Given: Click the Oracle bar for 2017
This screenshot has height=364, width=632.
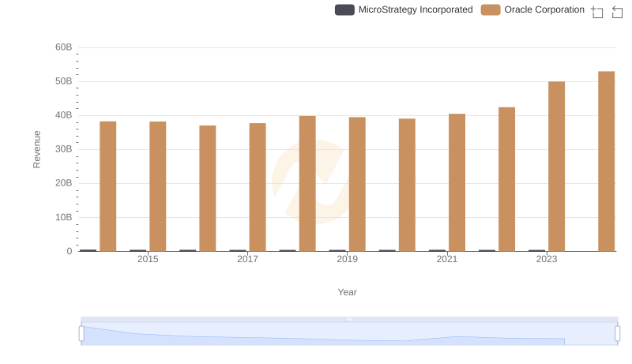Looking at the screenshot, I should click(258, 187).
